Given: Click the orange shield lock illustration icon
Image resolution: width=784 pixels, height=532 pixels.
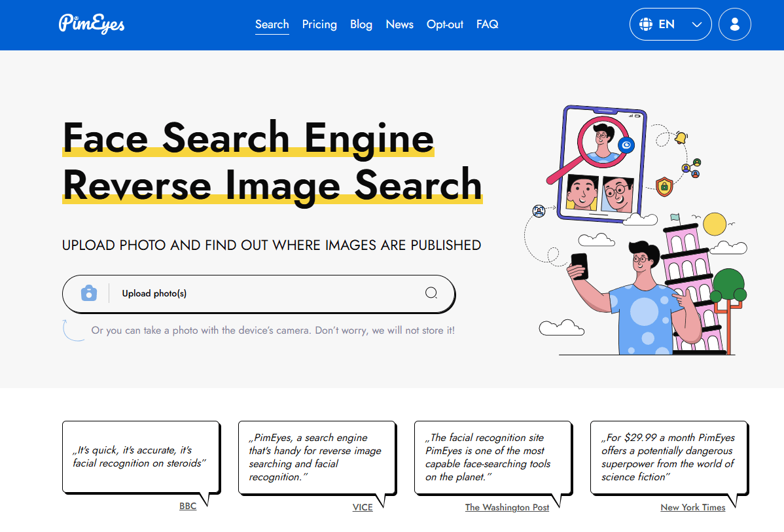Looking at the screenshot, I should pos(664,186).
